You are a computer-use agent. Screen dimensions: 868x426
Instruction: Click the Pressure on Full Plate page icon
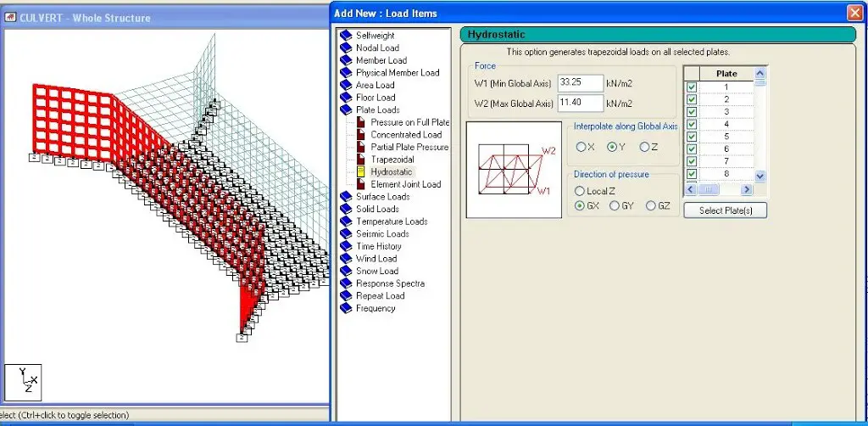(x=361, y=122)
